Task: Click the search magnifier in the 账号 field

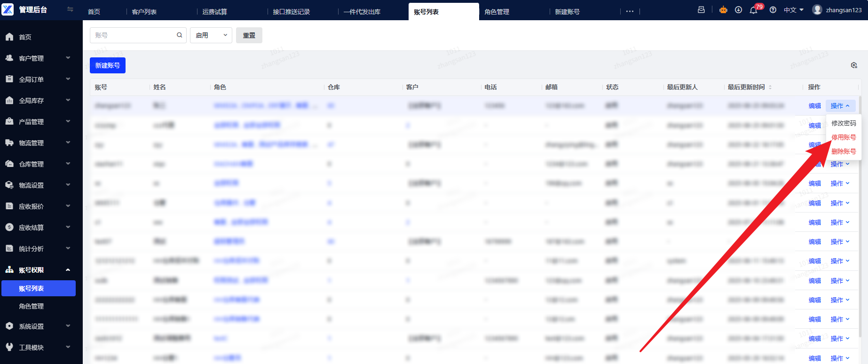Action: click(179, 35)
